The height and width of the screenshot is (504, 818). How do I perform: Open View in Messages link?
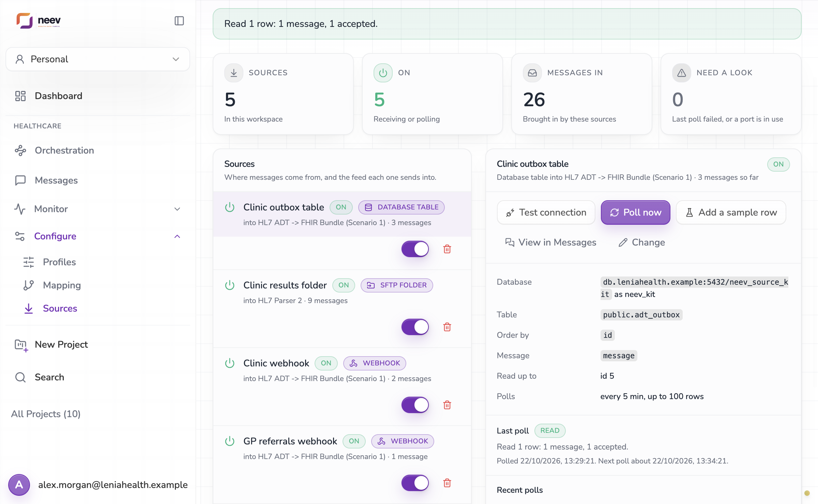[550, 242]
